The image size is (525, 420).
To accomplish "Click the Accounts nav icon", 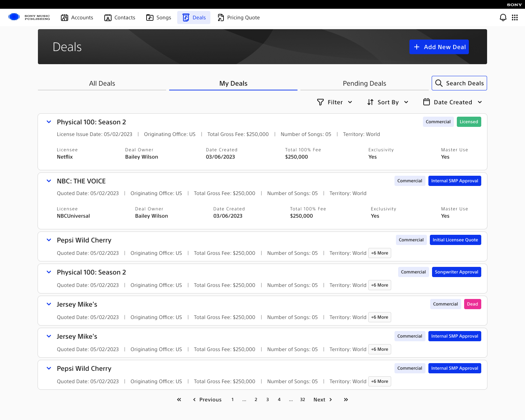I will (x=65, y=17).
